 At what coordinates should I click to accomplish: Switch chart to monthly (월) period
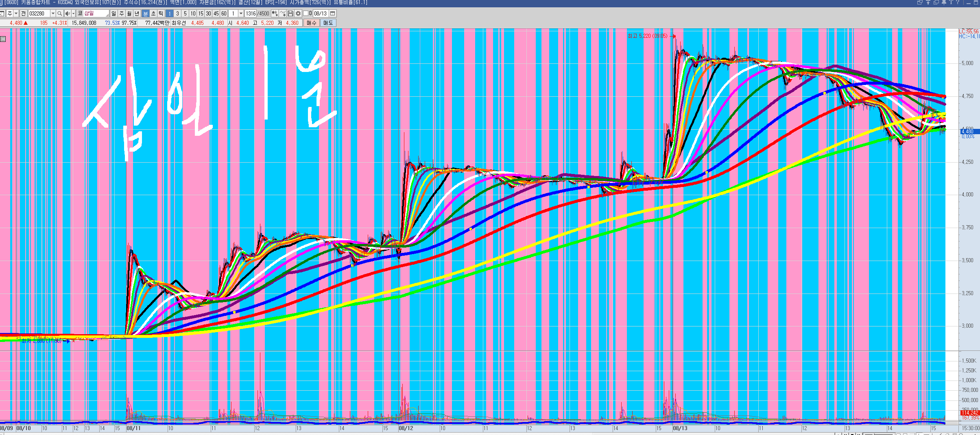129,13
